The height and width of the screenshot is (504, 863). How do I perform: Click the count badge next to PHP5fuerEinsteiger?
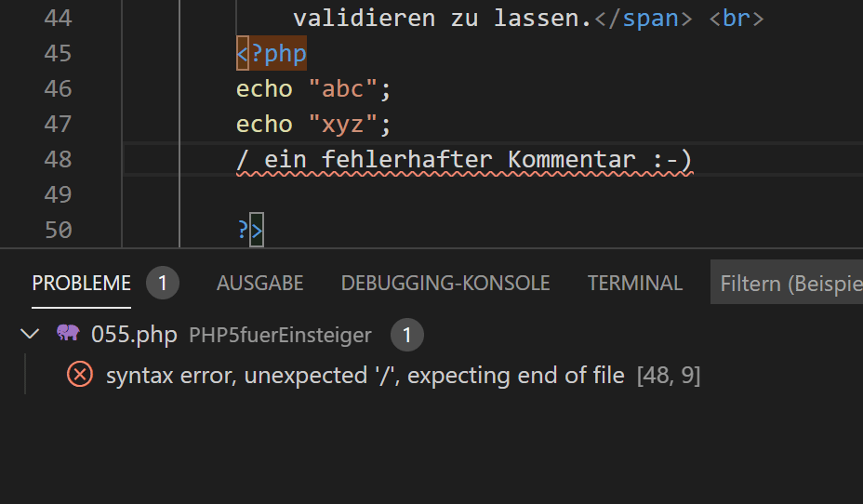[x=406, y=335]
